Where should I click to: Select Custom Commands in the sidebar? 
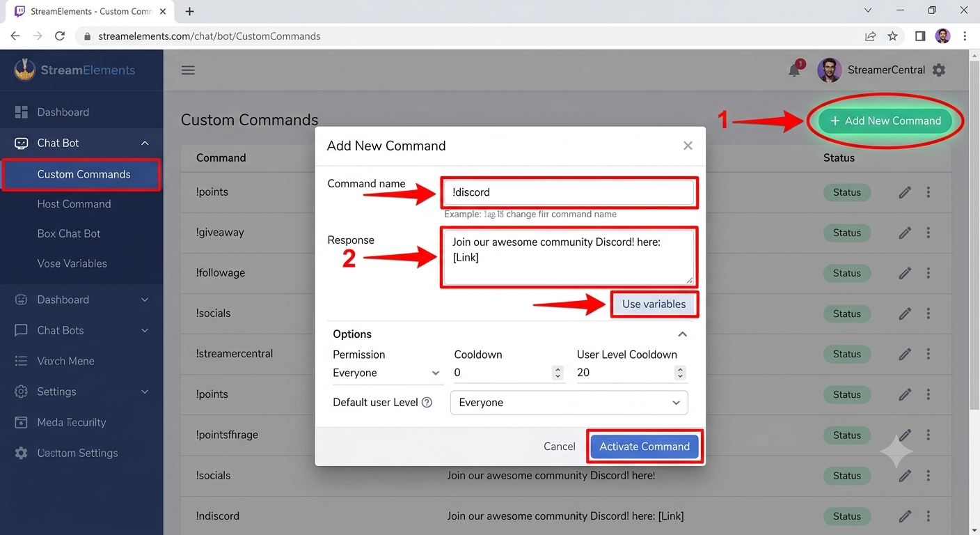tap(81, 174)
